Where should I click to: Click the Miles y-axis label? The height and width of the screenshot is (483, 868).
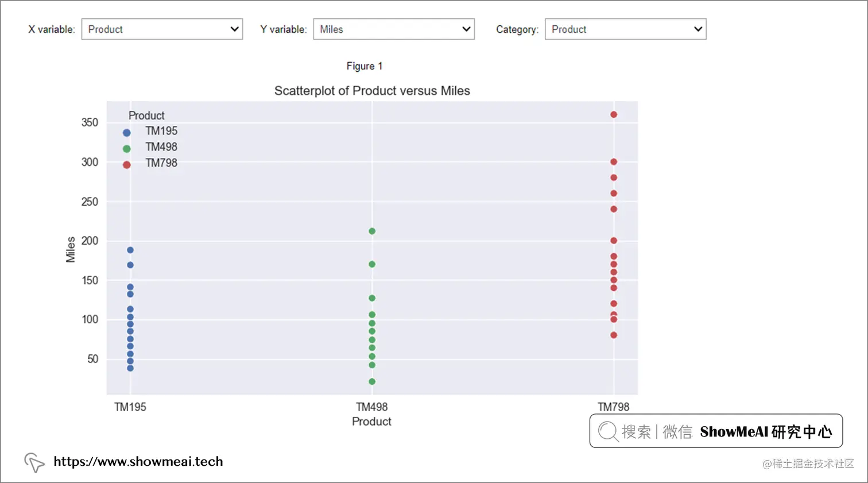click(71, 249)
